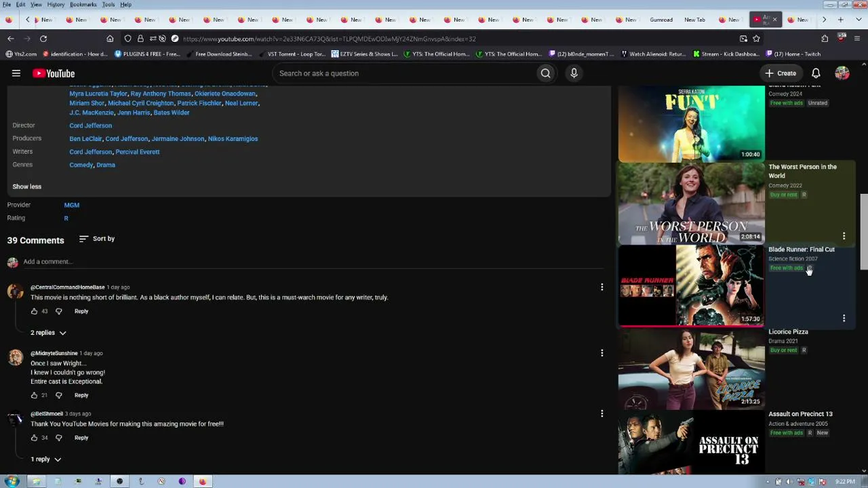Open the Percival Everett writer link
This screenshot has height=488, width=868.
tap(138, 152)
